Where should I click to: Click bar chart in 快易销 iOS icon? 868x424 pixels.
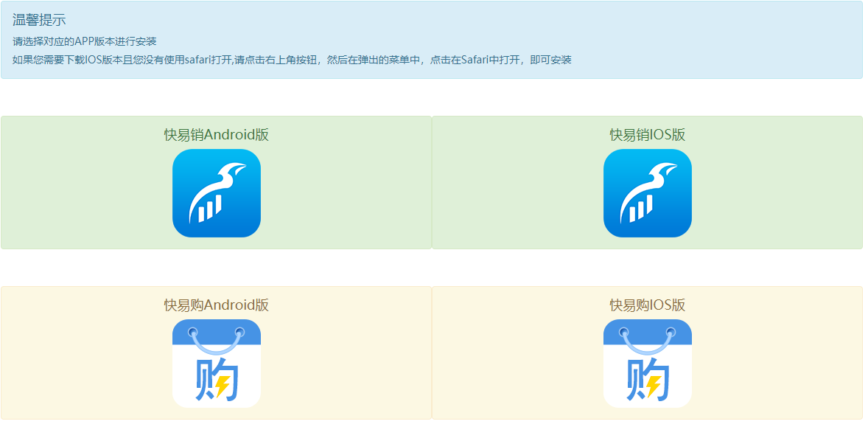tap(640, 208)
